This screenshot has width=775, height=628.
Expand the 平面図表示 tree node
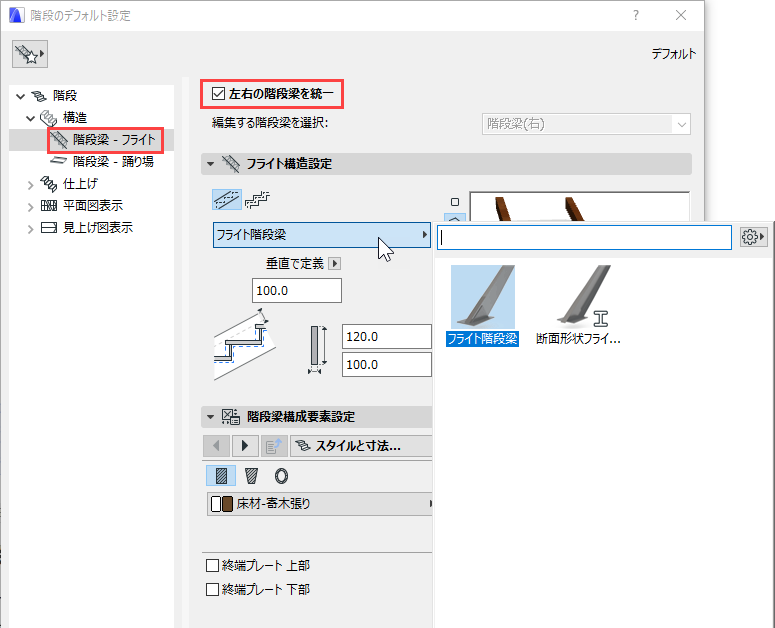pyautogui.click(x=31, y=207)
